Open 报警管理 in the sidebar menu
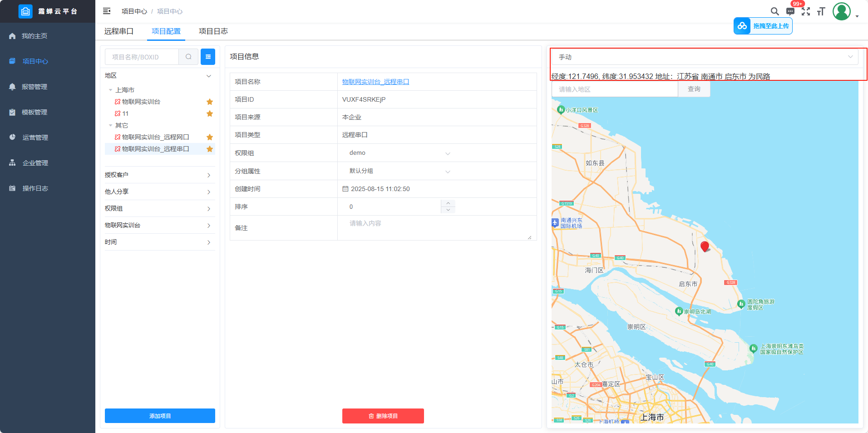The height and width of the screenshot is (433, 868). tap(35, 87)
